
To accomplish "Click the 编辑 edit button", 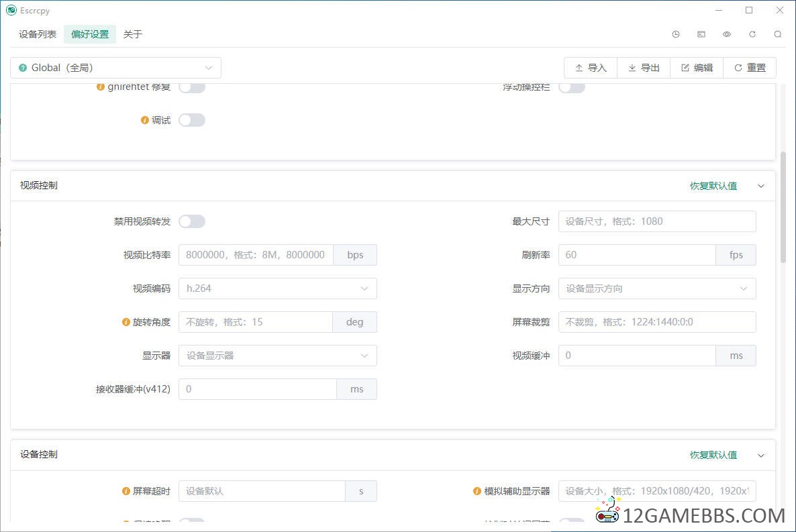I will [697, 68].
